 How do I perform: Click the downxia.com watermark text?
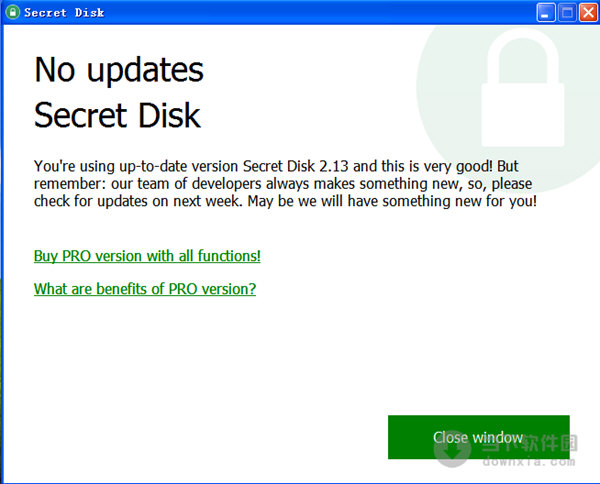528,461
